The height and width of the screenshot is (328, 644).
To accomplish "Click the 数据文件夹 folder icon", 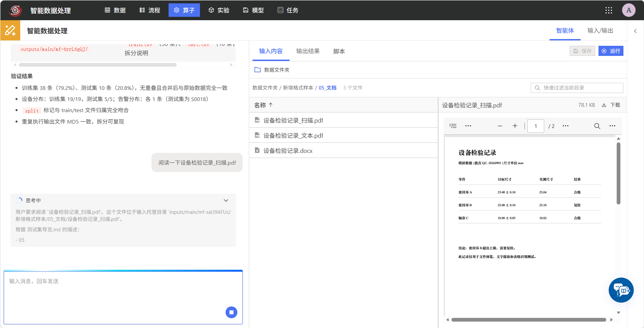I will click(258, 70).
